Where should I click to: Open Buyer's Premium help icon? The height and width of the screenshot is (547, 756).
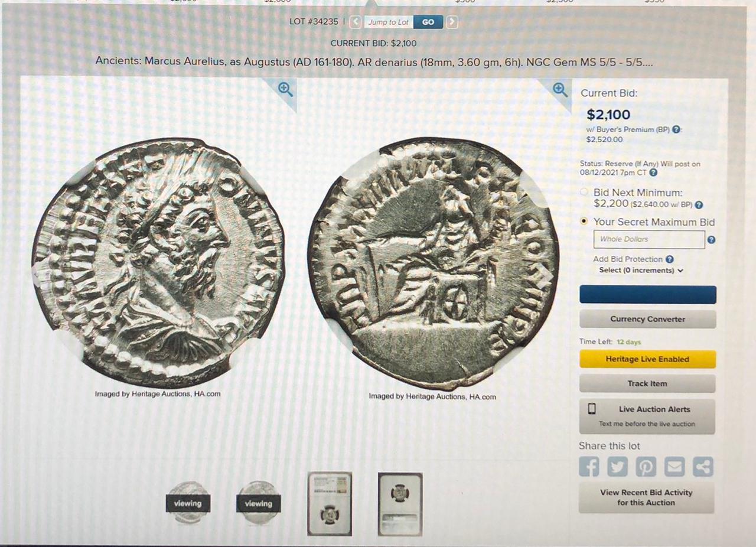pyautogui.click(x=676, y=129)
